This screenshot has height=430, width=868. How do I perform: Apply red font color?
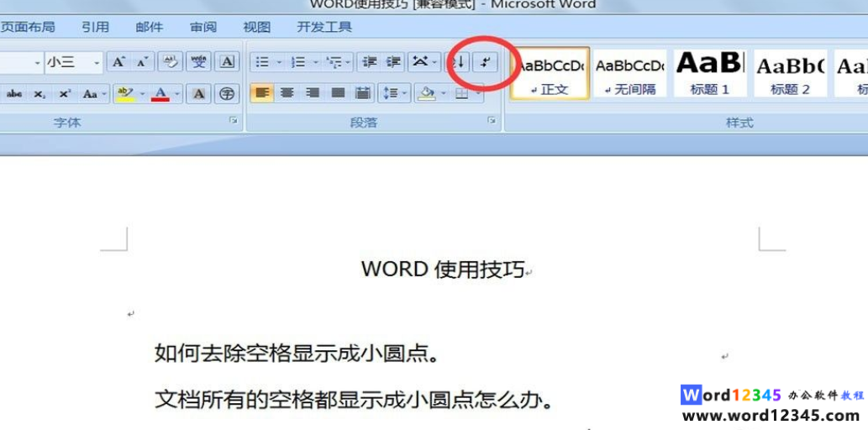click(x=160, y=93)
